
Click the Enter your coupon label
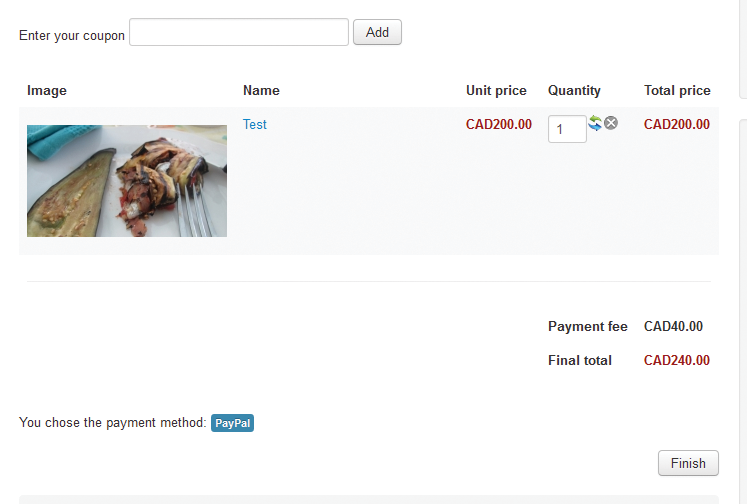72,36
